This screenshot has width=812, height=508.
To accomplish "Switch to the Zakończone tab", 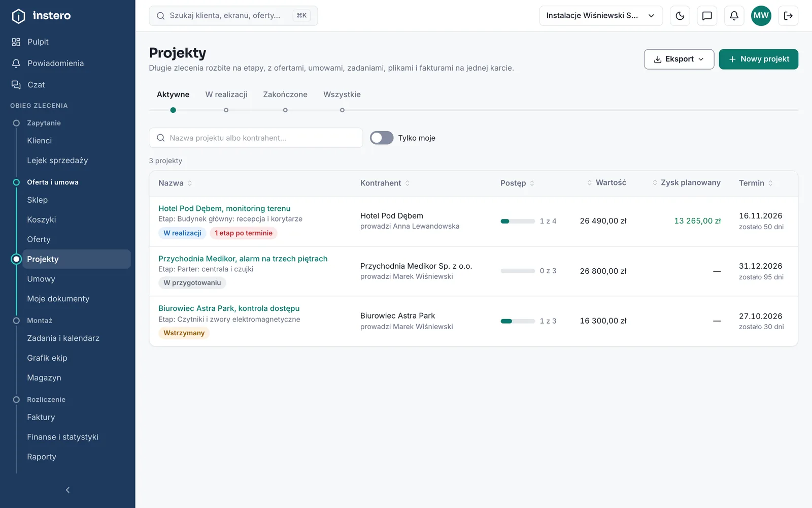I will (x=285, y=94).
